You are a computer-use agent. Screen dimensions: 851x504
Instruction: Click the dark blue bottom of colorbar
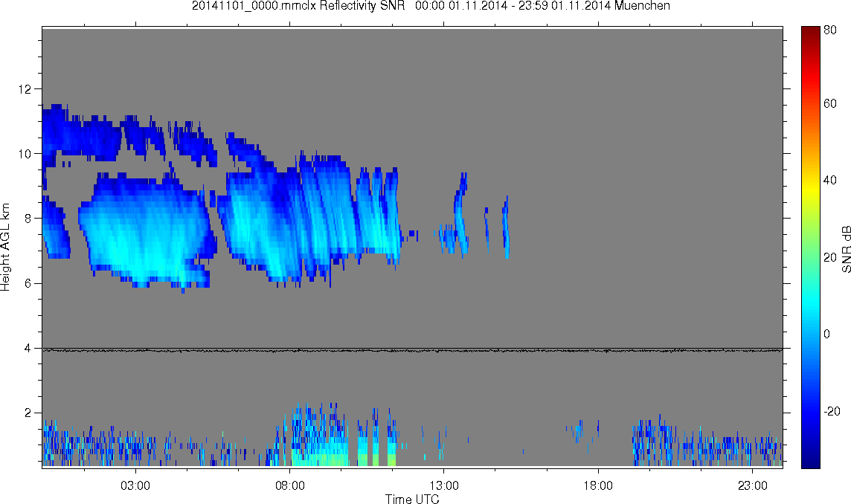[x=810, y=461]
